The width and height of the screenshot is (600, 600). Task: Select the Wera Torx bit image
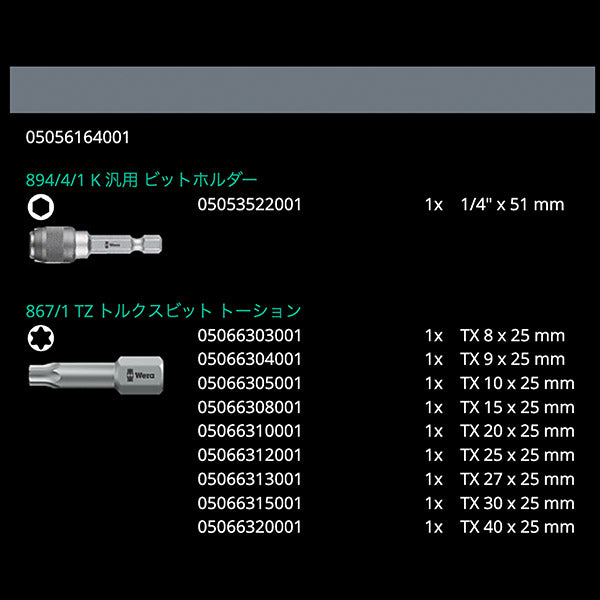click(x=96, y=375)
